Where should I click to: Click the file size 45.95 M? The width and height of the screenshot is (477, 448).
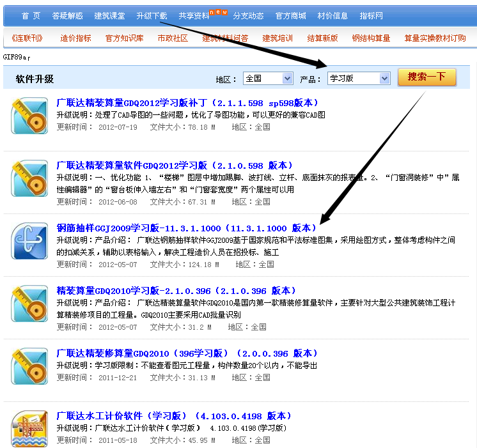pyautogui.click(x=201, y=440)
